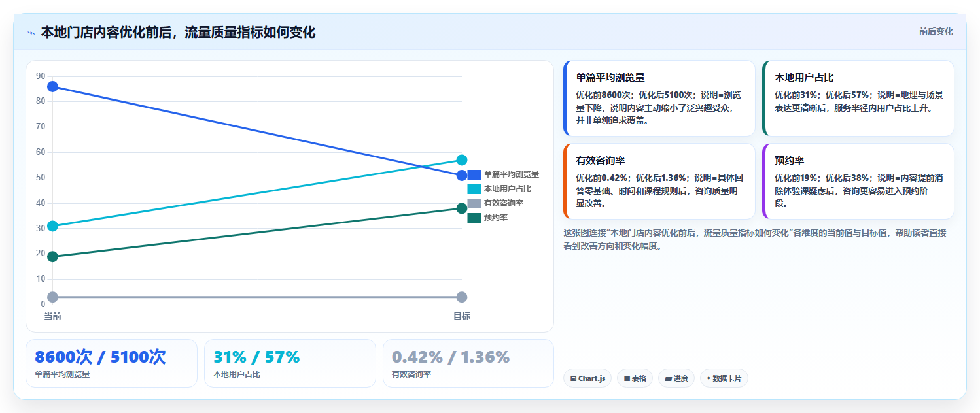Click the 目标 x-axis label
The width and height of the screenshot is (980, 413).
click(462, 317)
